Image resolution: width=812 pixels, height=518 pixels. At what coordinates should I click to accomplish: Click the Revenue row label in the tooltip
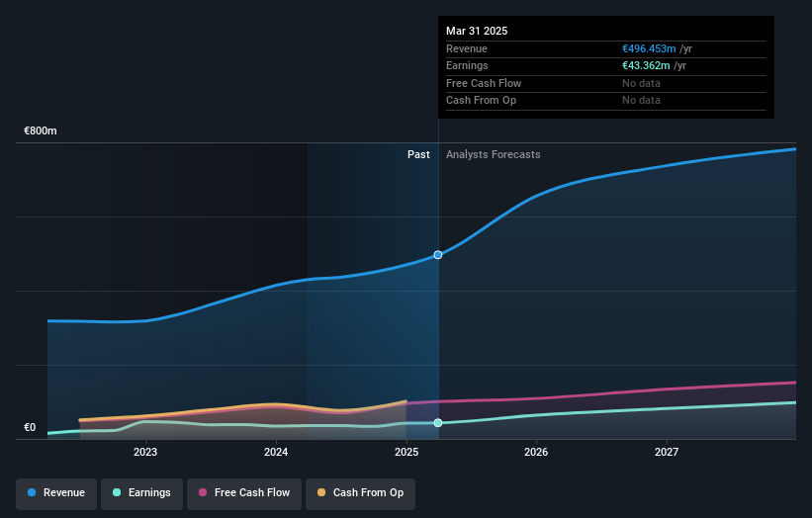click(x=467, y=48)
